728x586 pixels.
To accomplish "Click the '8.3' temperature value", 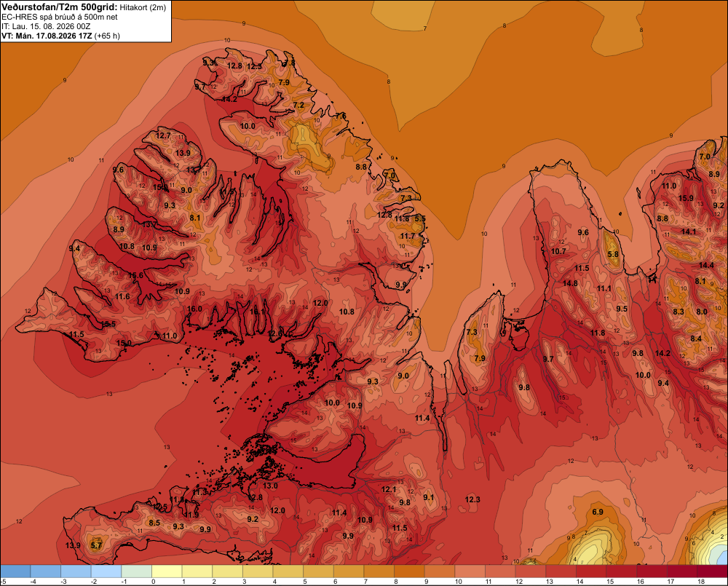I will click(678, 312).
